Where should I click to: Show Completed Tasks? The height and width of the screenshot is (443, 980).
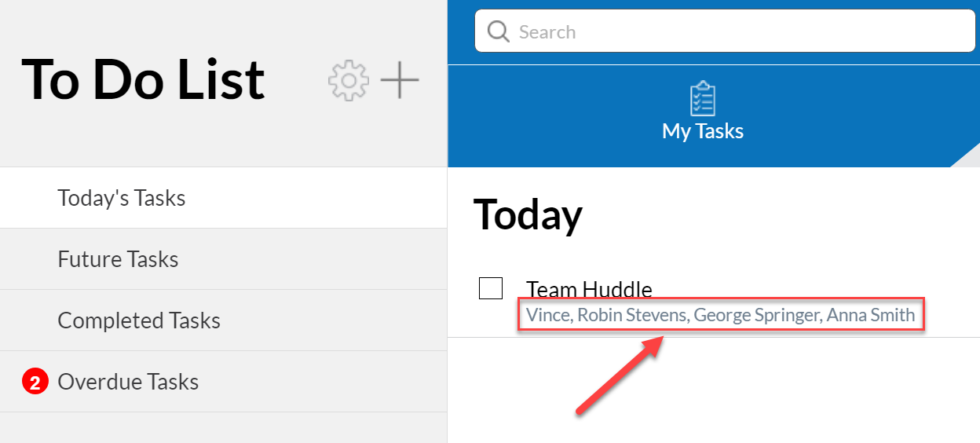click(139, 320)
